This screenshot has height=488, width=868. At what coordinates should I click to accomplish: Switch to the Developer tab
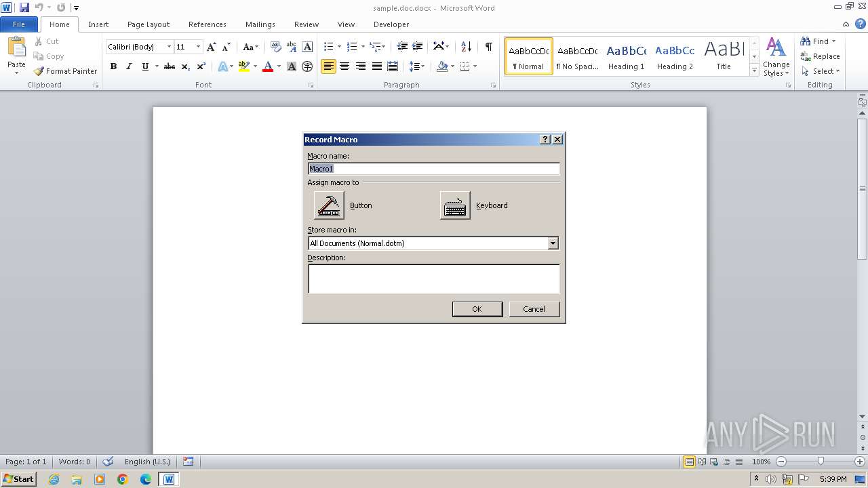(x=391, y=24)
